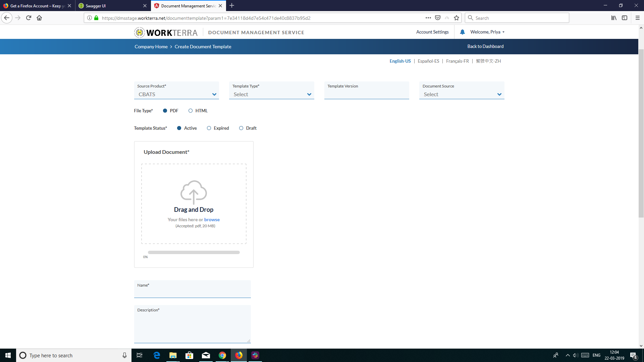Image resolution: width=644 pixels, height=362 pixels.
Task: Click the browse link for file upload
Action: (x=212, y=220)
